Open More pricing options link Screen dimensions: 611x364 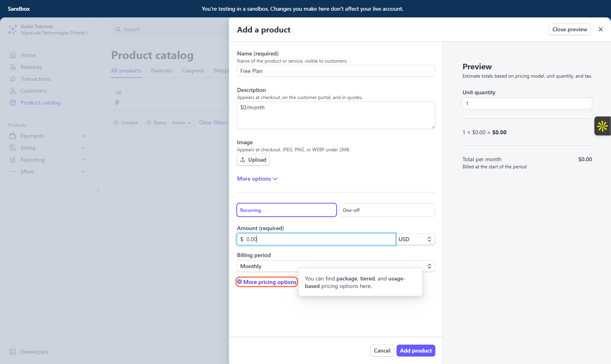267,282
